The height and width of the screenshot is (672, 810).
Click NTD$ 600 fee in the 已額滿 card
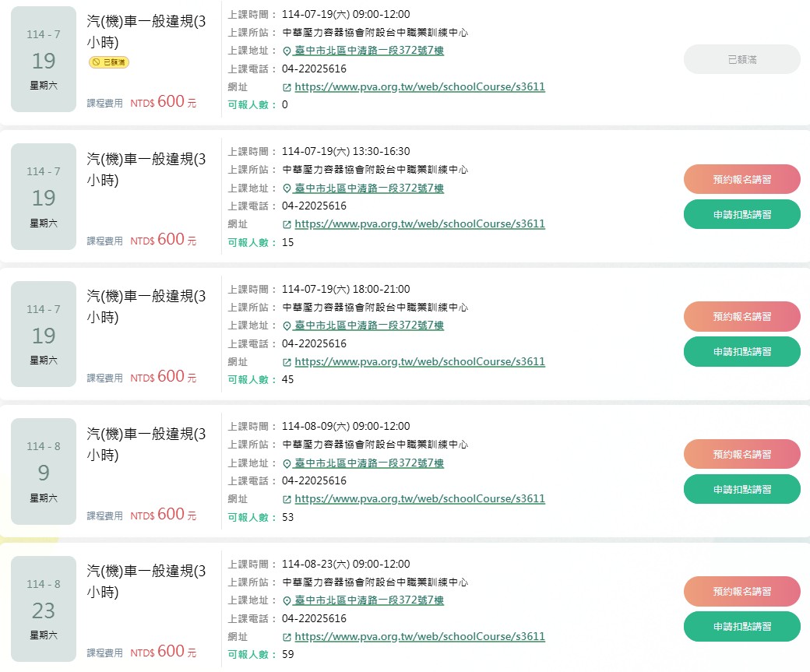point(164,102)
